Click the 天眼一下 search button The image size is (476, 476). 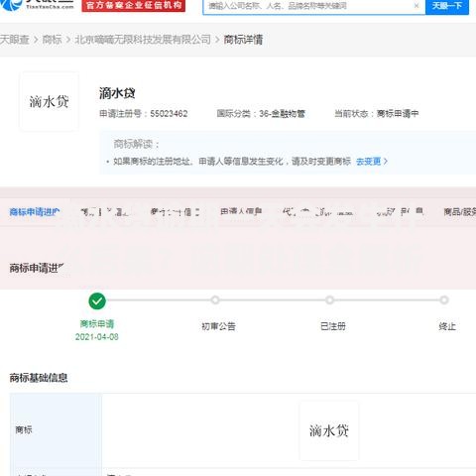pos(447,6)
